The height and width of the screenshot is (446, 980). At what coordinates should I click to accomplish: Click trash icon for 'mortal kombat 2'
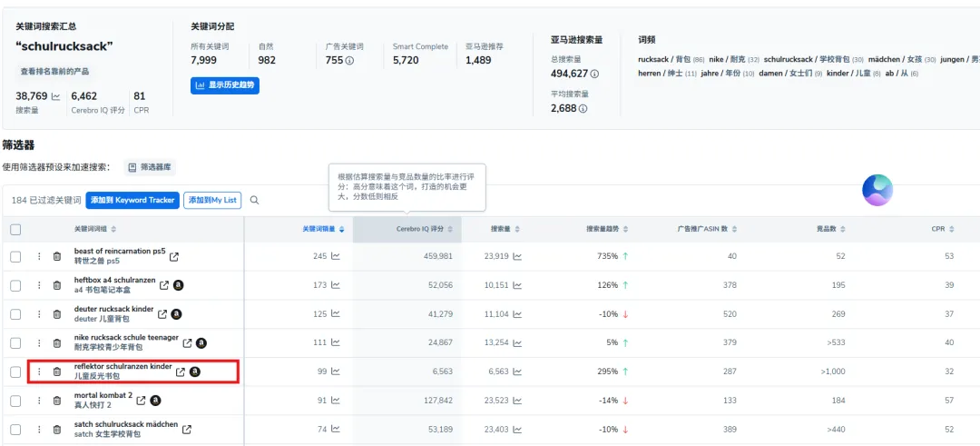(x=57, y=401)
